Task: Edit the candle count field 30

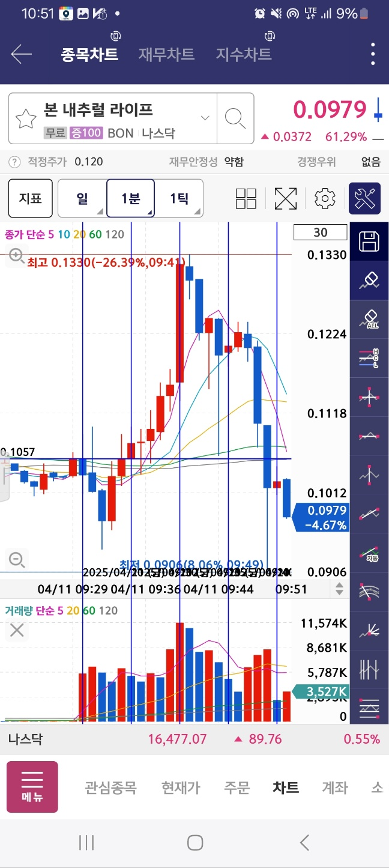Action: (321, 232)
